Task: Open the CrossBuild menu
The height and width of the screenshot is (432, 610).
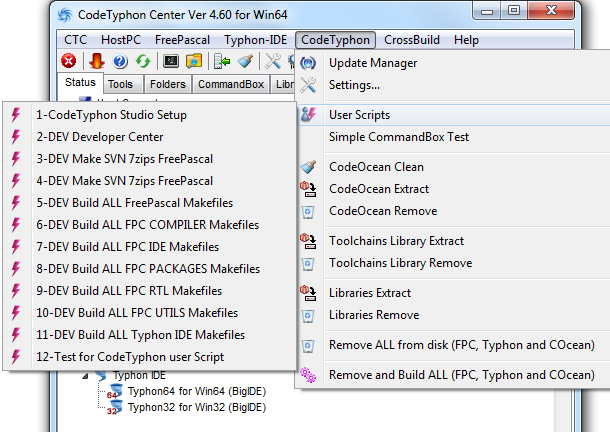Action: pos(412,40)
